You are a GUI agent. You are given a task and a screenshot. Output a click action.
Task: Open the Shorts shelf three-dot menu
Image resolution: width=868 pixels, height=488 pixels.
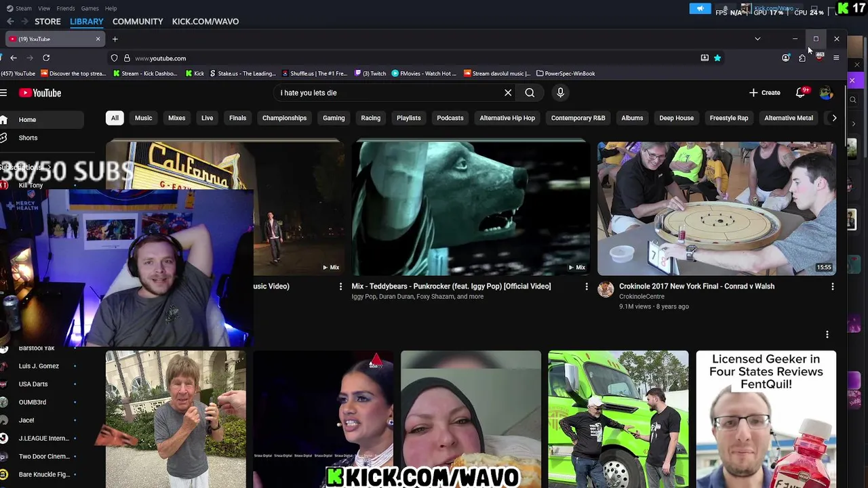point(827,334)
